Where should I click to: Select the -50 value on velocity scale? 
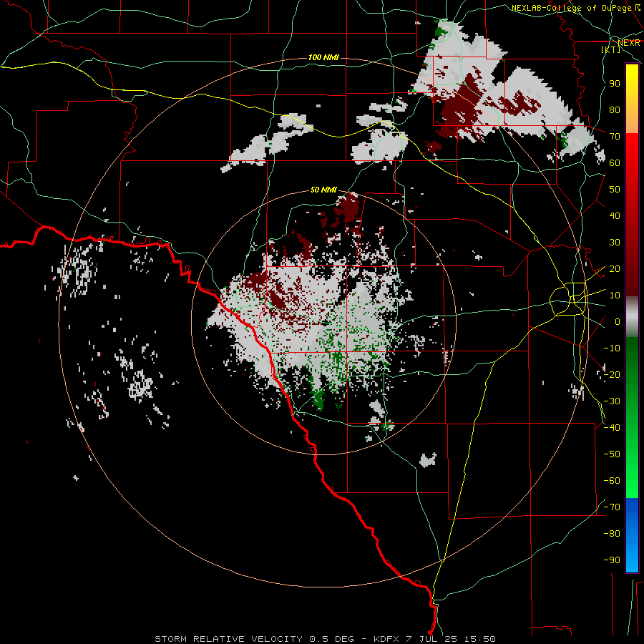click(x=612, y=454)
